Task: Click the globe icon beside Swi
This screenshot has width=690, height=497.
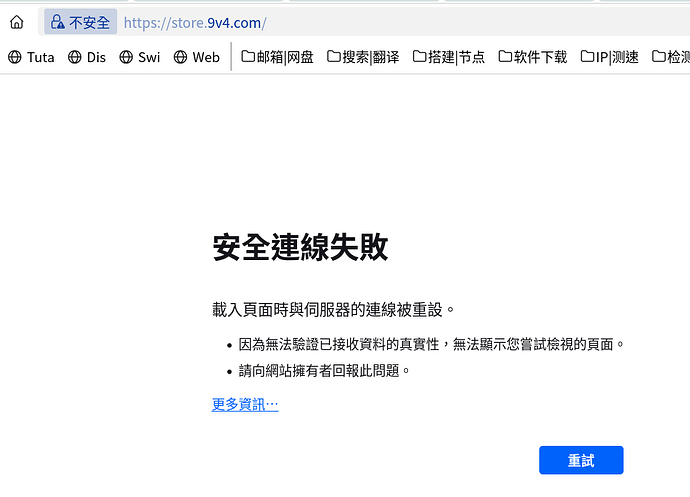Action: pyautogui.click(x=126, y=57)
